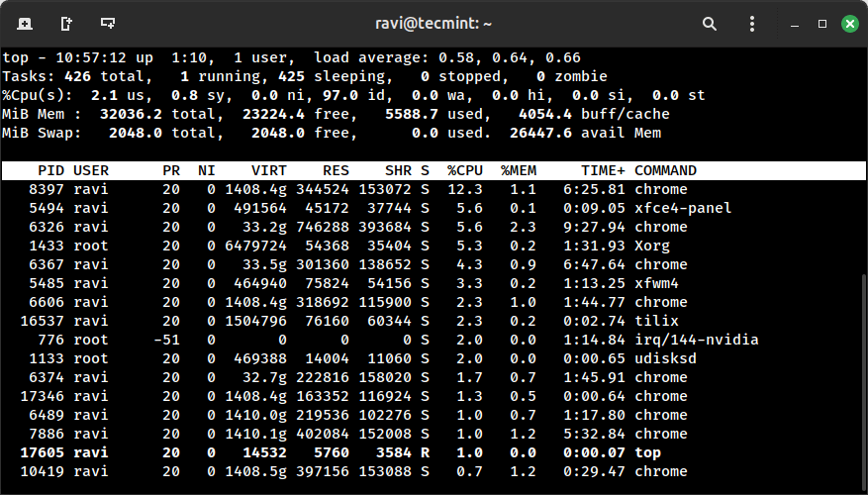
Task: Open the terminal search tool
Action: coord(710,23)
